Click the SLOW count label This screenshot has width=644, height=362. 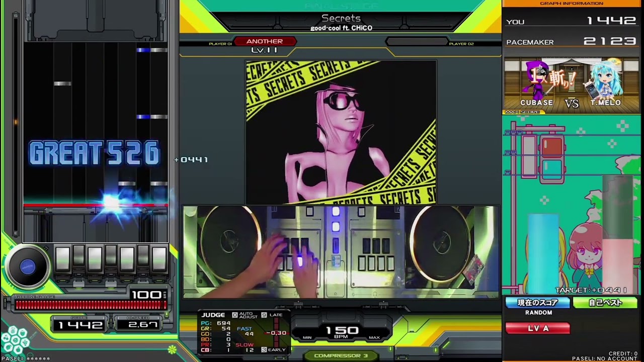tap(245, 345)
